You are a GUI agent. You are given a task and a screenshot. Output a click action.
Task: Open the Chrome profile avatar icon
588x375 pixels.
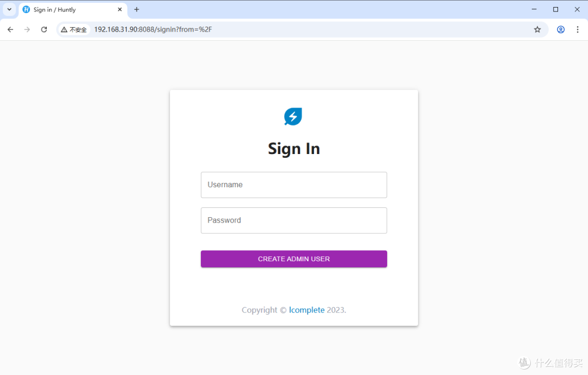pyautogui.click(x=561, y=29)
